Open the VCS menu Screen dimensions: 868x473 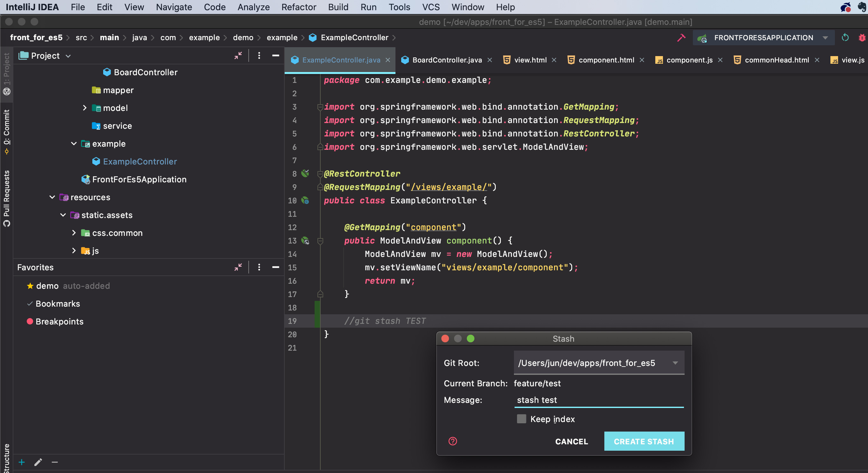[430, 7]
